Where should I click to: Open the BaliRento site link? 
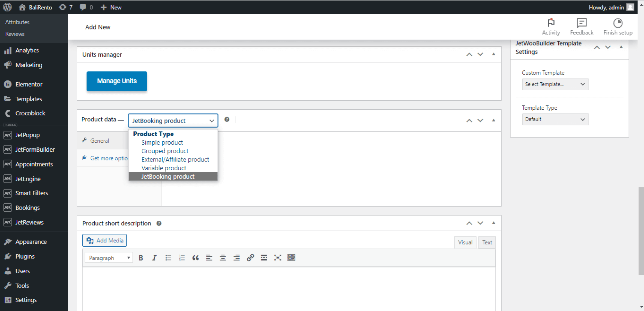coord(35,7)
